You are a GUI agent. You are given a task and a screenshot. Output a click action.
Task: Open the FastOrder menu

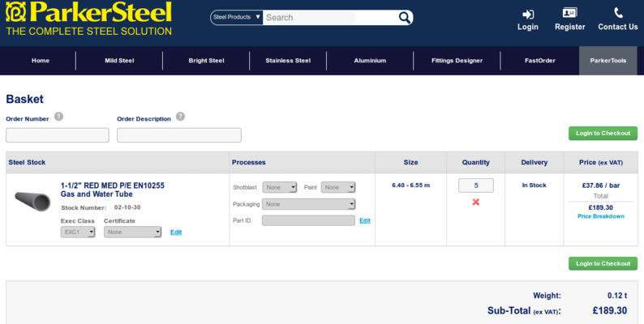[x=539, y=60]
